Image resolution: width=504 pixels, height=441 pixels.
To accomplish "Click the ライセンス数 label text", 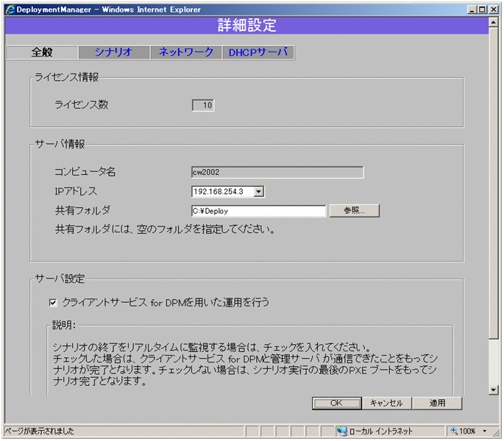I will [82, 104].
